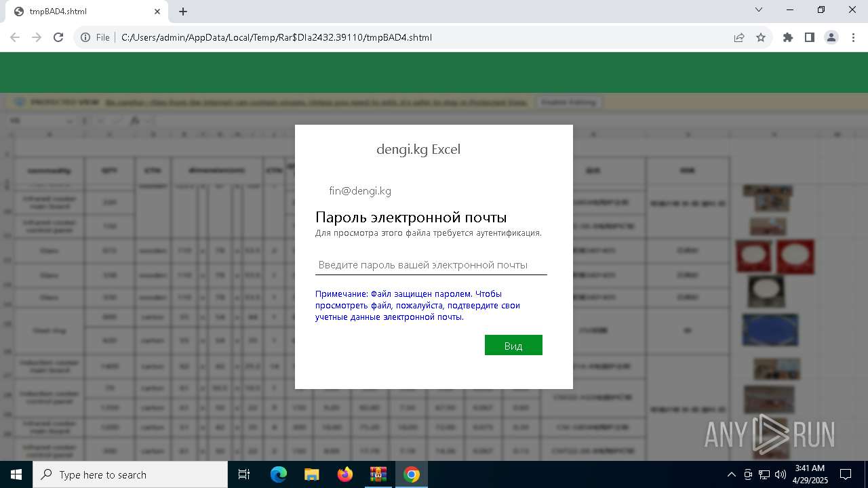Open the Windows Start menu

[x=16, y=474]
